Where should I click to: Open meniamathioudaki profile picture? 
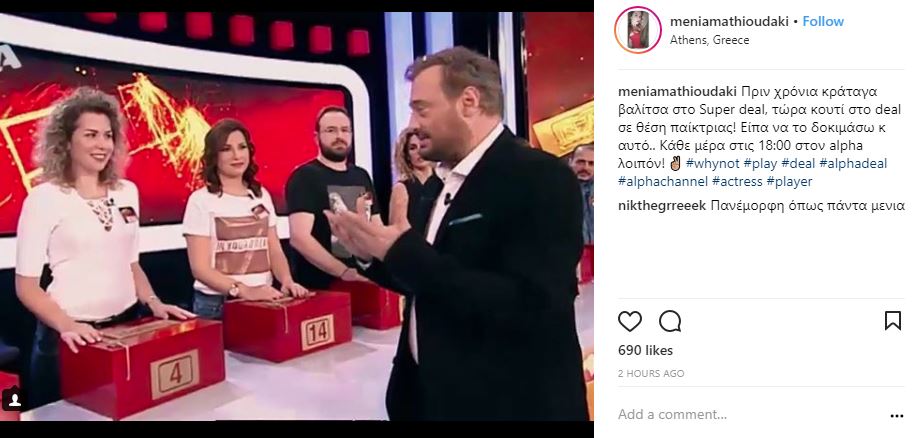pyautogui.click(x=638, y=30)
